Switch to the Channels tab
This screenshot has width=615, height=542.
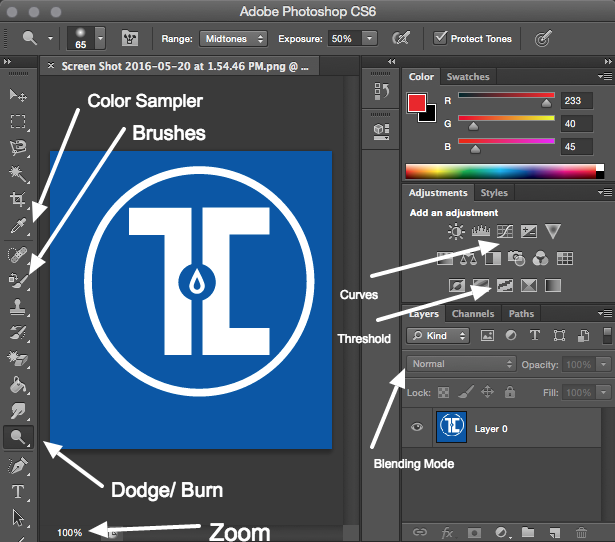click(x=473, y=314)
